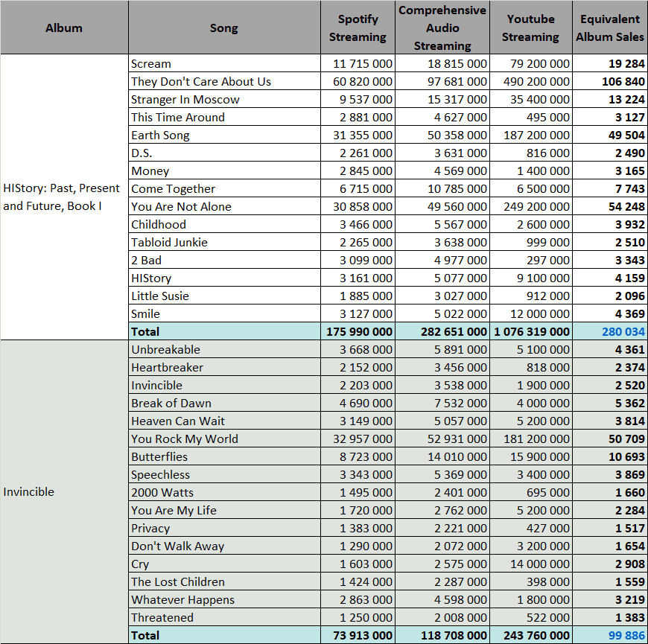Select the Come Together cell
648x644 pixels.
click(x=224, y=188)
